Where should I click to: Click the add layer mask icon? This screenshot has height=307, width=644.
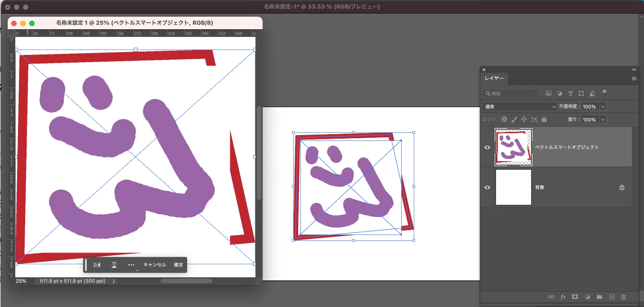click(575, 297)
